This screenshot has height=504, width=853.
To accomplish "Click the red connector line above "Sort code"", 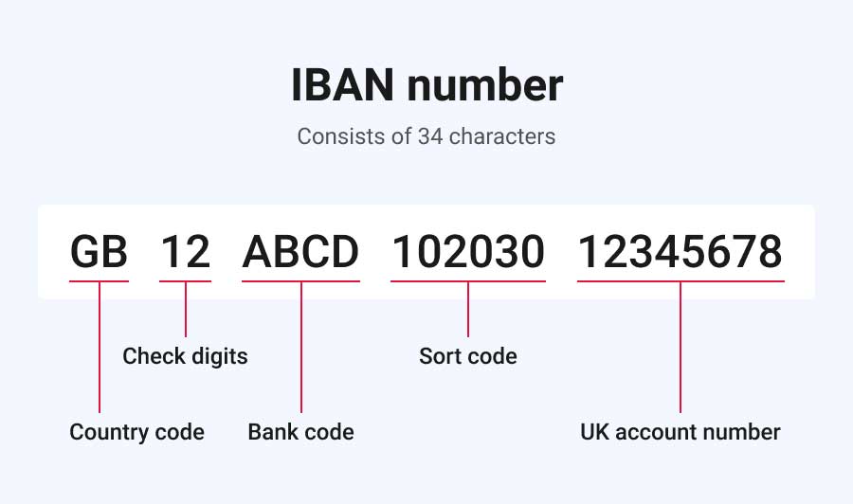I will 468,310.
